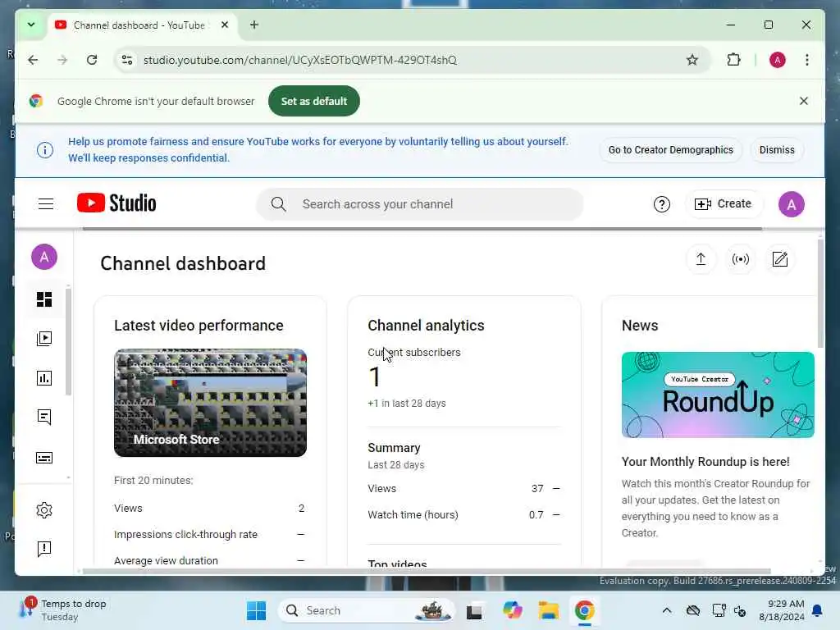840x630 pixels.
Task: Close the Channel dashboard tab
Action: (x=225, y=25)
